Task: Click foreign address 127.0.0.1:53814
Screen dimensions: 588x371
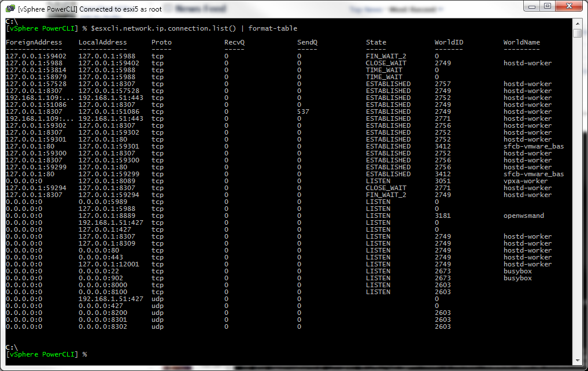Action: point(36,70)
